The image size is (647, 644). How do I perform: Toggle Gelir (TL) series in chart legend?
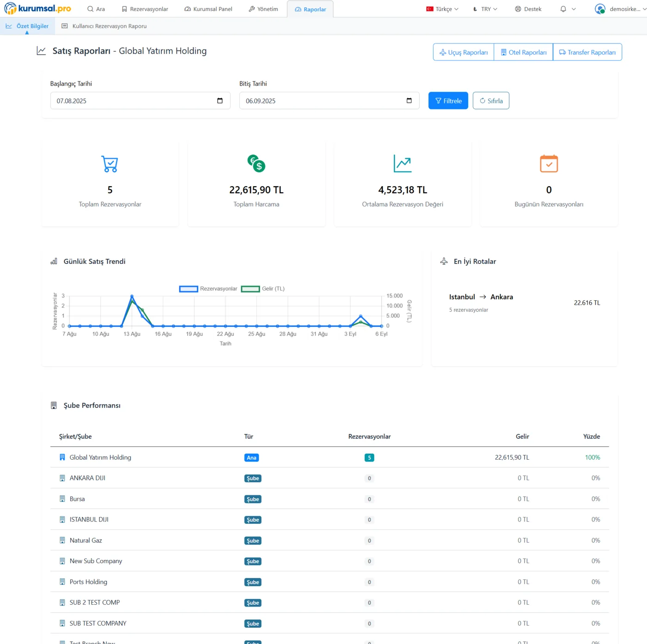pyautogui.click(x=263, y=289)
